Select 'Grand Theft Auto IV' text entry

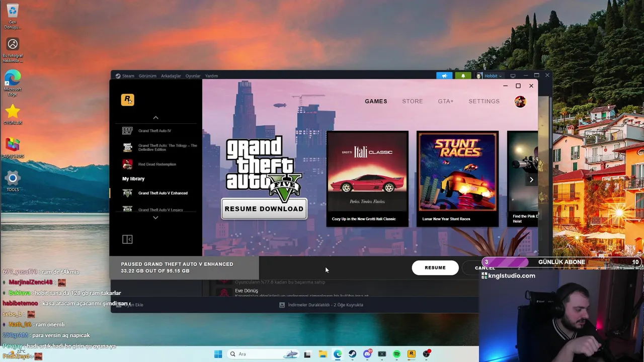(154, 131)
